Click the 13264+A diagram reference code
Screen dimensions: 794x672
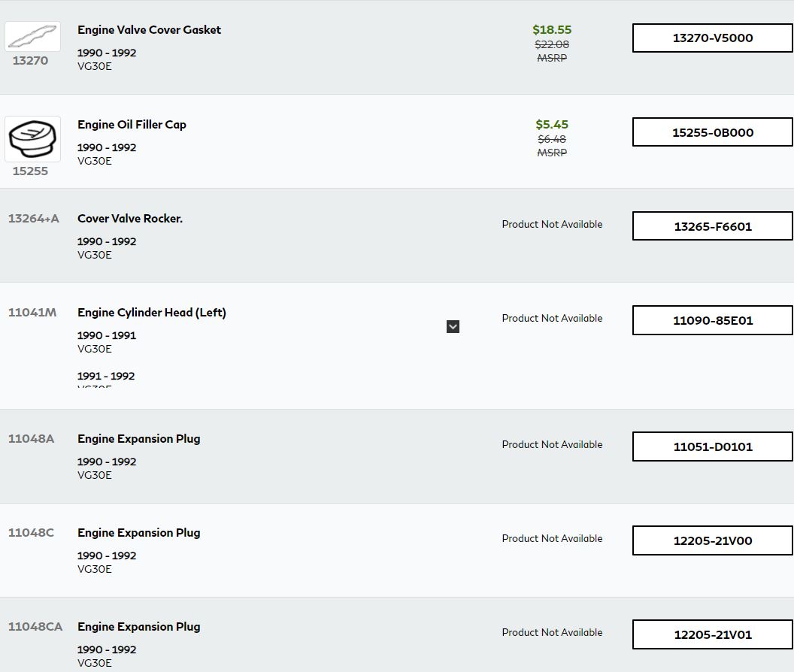pyautogui.click(x=33, y=219)
